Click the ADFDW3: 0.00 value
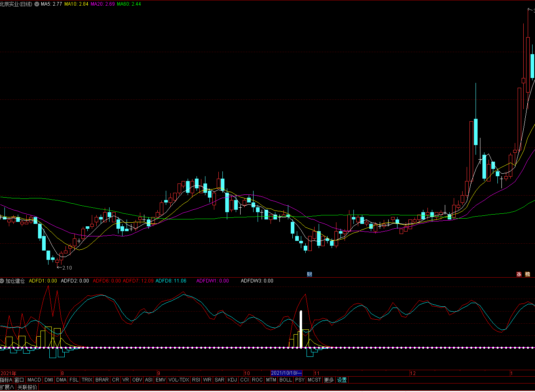This screenshot has width=535, height=392. click(257, 281)
